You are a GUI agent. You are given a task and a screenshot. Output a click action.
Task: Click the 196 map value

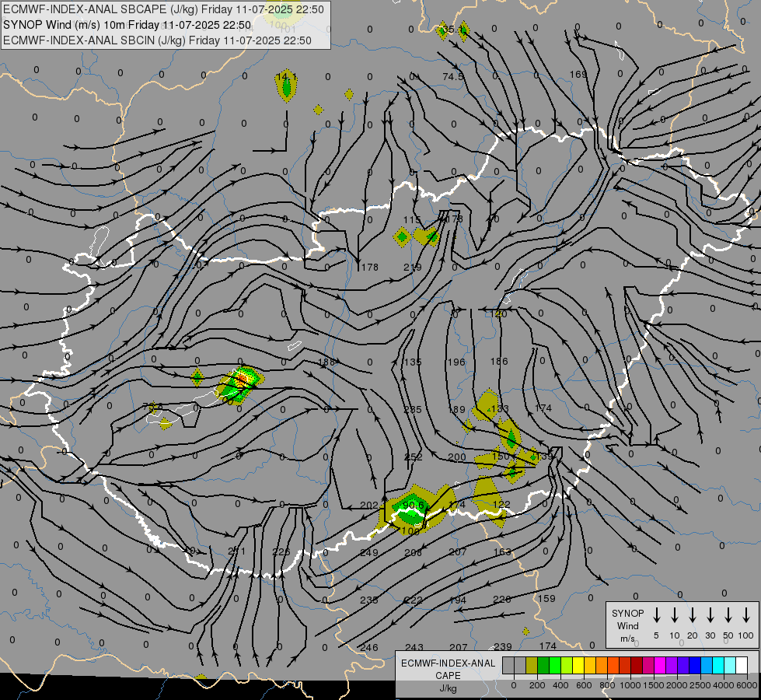(x=456, y=362)
